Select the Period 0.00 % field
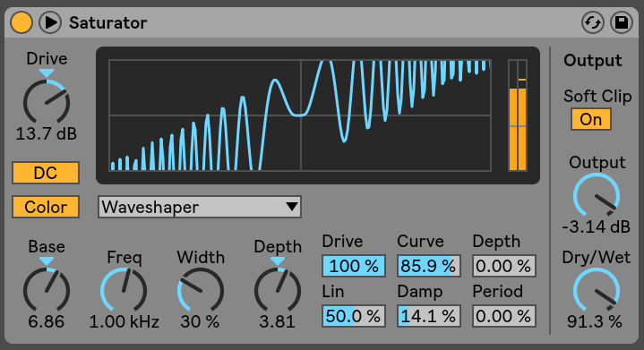Image resolution: width=644 pixels, height=350 pixels. (x=504, y=316)
